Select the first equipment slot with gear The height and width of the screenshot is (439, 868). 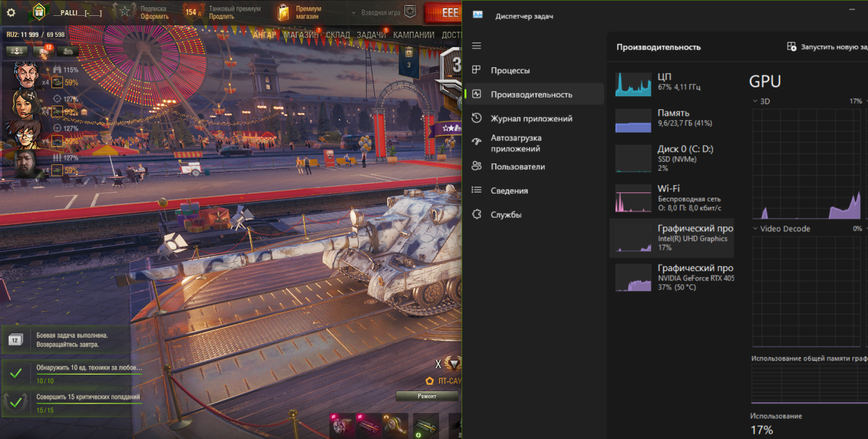pos(344,425)
